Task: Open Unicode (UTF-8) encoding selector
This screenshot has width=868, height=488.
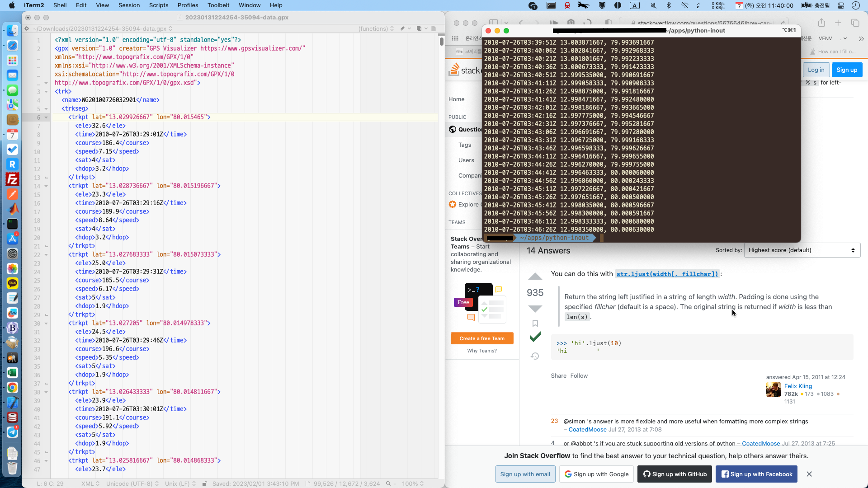Action: pyautogui.click(x=132, y=483)
